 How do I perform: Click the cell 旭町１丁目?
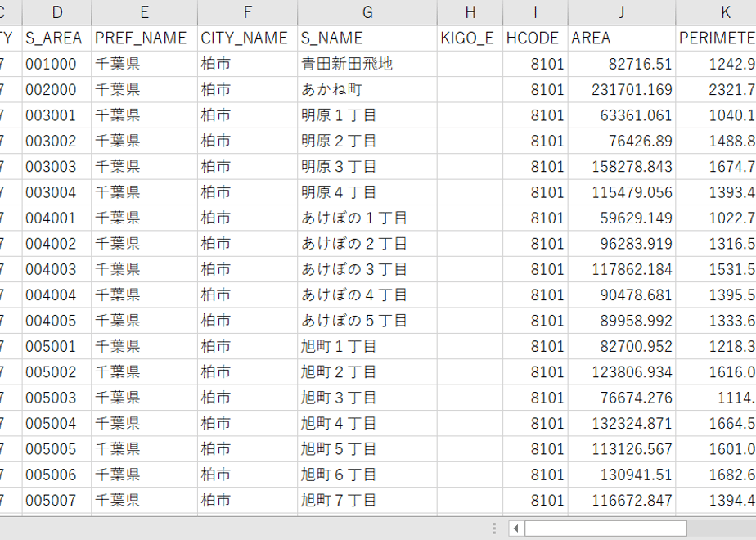tap(367, 346)
